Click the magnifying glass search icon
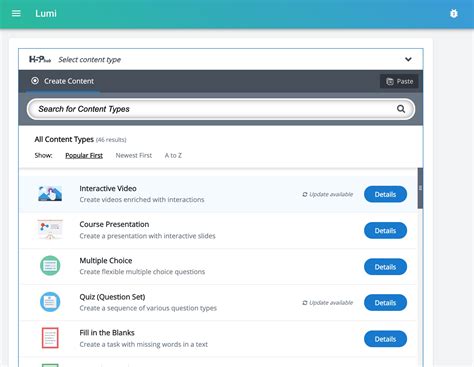The width and height of the screenshot is (474, 367). point(401,109)
